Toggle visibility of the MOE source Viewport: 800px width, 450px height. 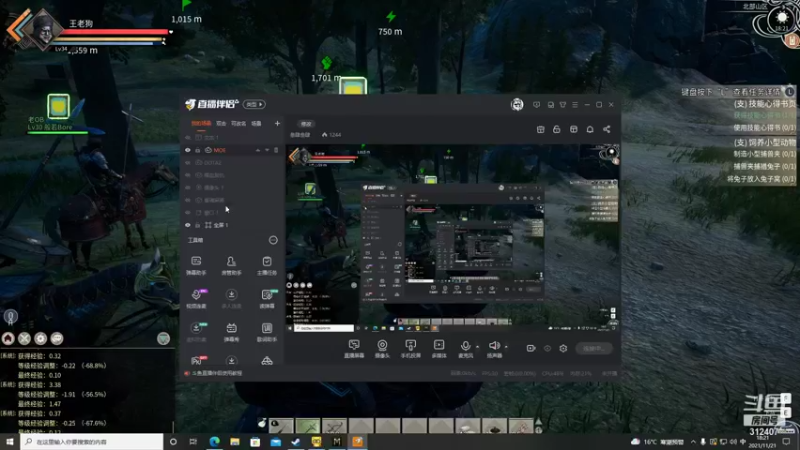(188, 150)
